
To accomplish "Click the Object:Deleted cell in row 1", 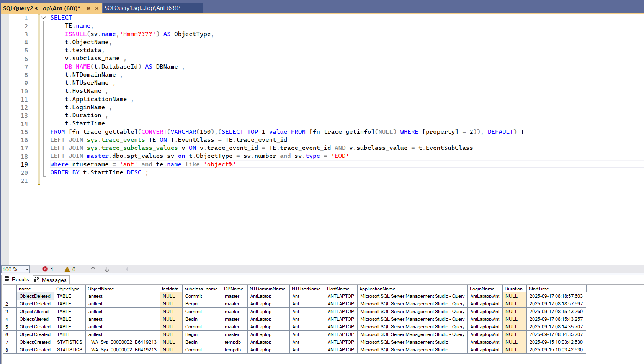I will click(x=35, y=296).
